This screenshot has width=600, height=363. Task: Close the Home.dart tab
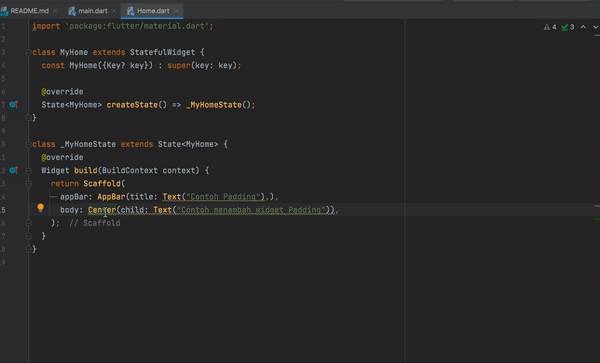(176, 11)
